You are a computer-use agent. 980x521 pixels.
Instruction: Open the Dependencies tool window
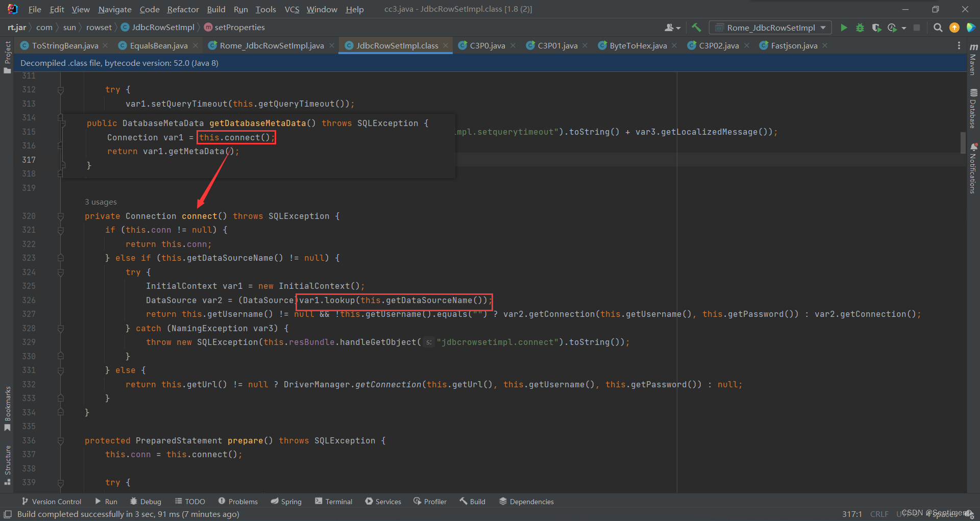tap(526, 502)
